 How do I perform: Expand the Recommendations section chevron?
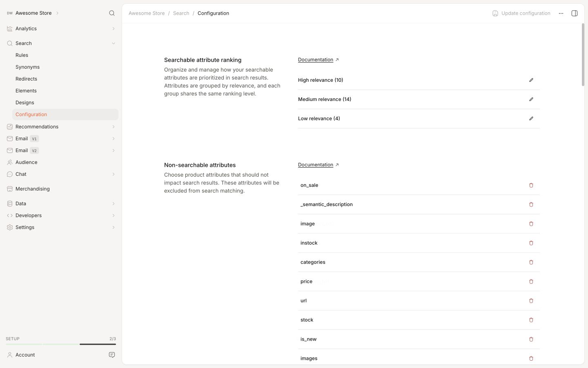tap(114, 127)
